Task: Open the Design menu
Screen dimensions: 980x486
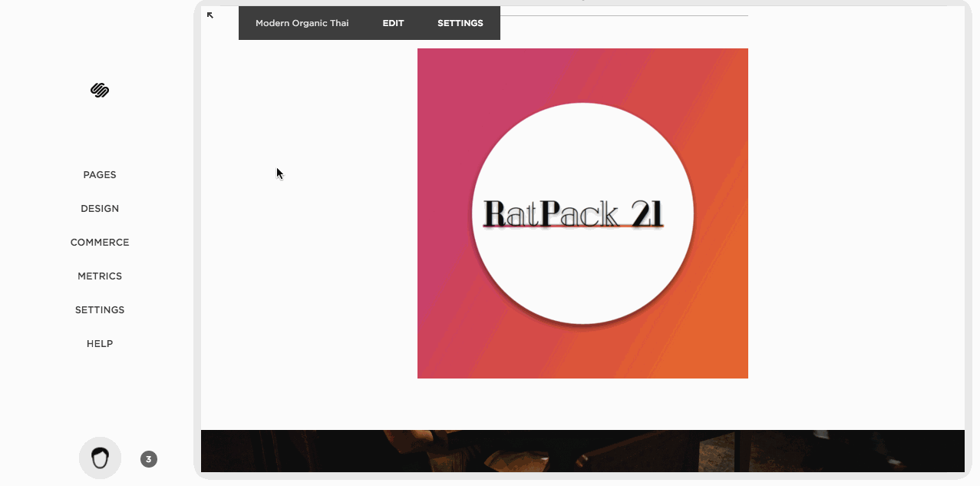Action: [100, 209]
